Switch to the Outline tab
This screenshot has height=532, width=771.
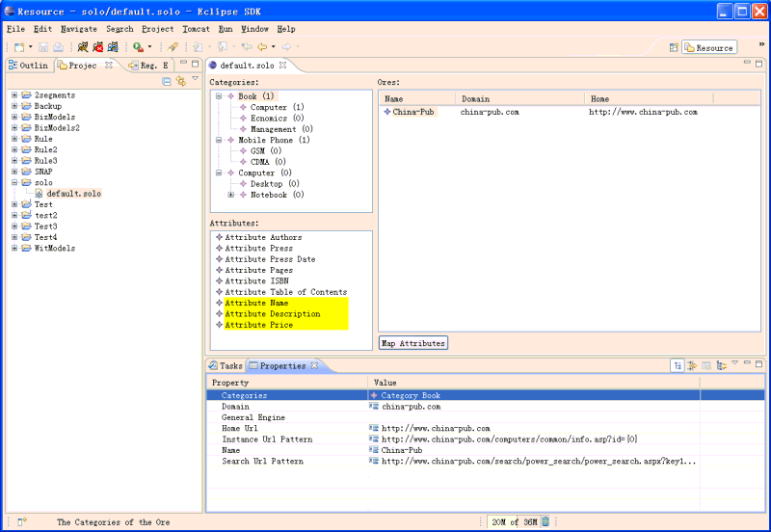click(x=28, y=66)
